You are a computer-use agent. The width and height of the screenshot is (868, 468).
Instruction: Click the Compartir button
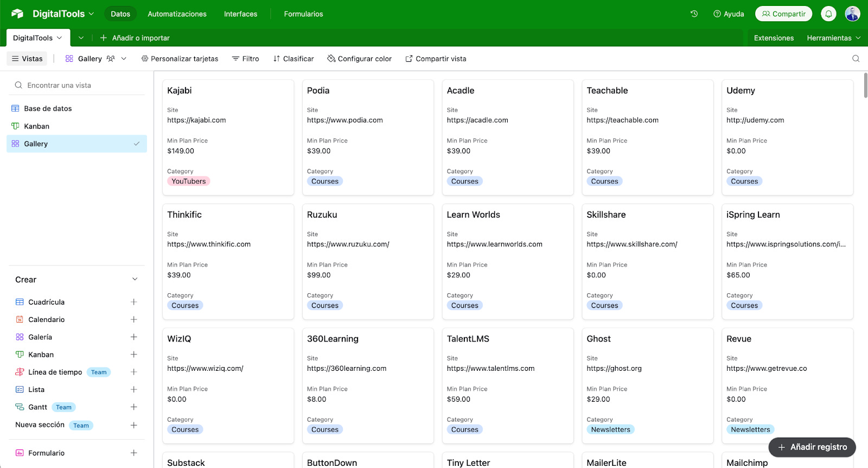point(783,14)
